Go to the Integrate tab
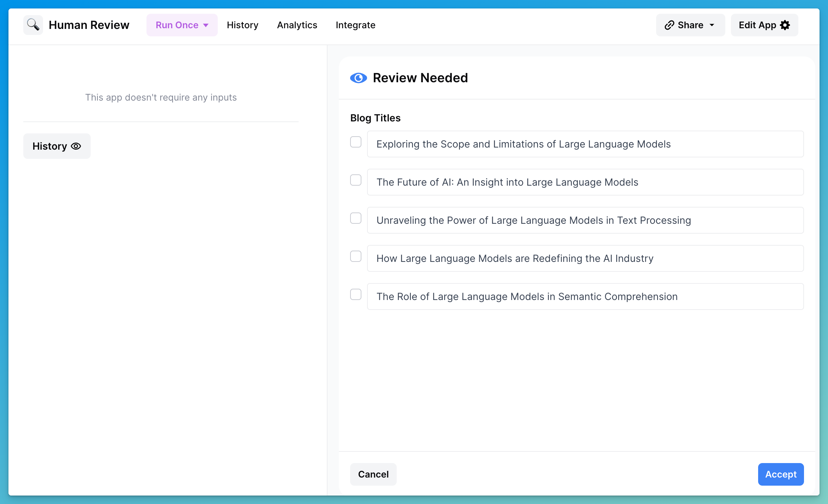 pos(355,25)
